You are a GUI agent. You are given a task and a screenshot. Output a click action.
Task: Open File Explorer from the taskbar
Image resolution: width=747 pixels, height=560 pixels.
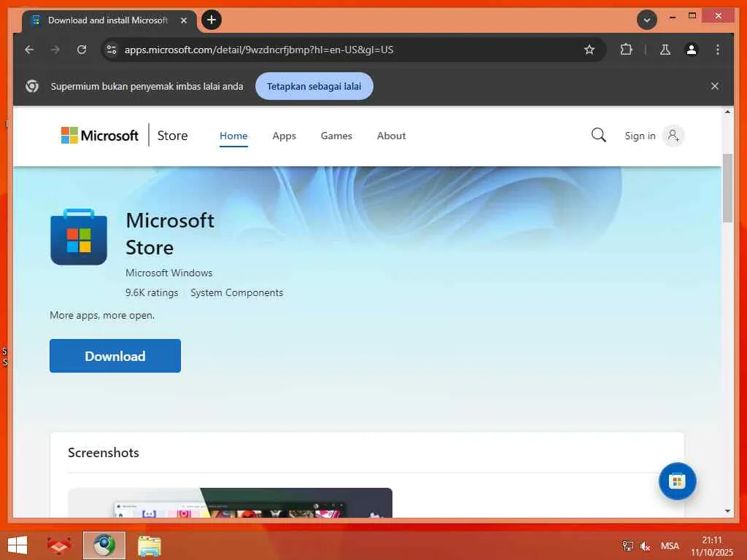tap(149, 545)
